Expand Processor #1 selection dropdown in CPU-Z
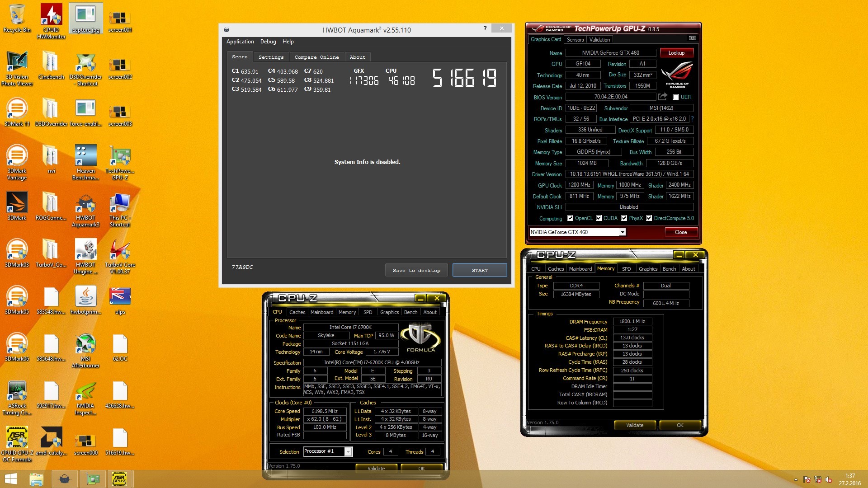 point(348,451)
